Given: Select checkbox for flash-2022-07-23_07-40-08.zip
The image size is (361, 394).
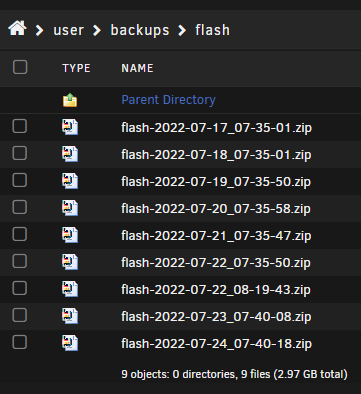Looking at the screenshot, I should point(19,315).
